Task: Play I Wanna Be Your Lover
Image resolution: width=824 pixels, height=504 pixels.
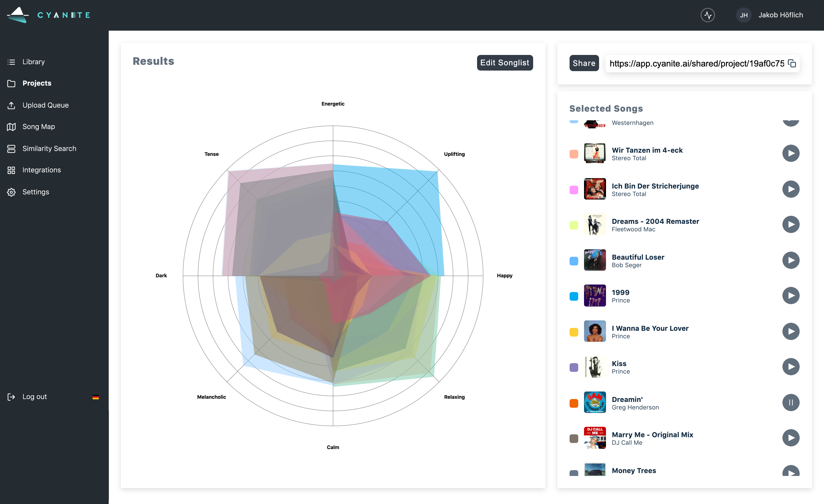Action: click(x=790, y=331)
